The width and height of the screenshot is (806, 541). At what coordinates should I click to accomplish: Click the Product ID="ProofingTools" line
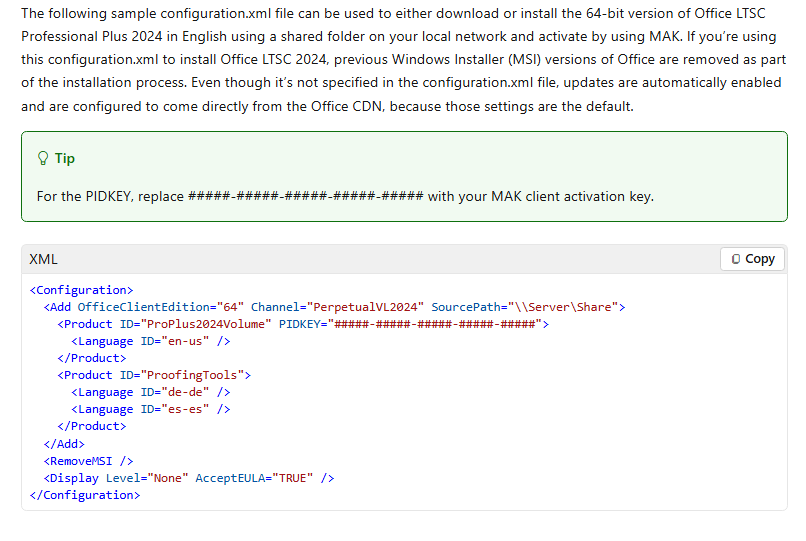(154, 375)
